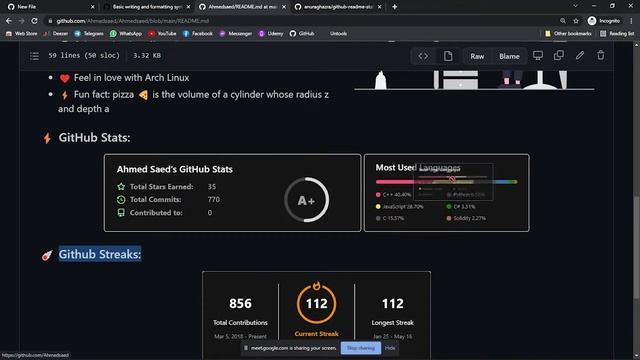640x360 pixels.
Task: Hide the screen sharing notification
Action: point(390,348)
